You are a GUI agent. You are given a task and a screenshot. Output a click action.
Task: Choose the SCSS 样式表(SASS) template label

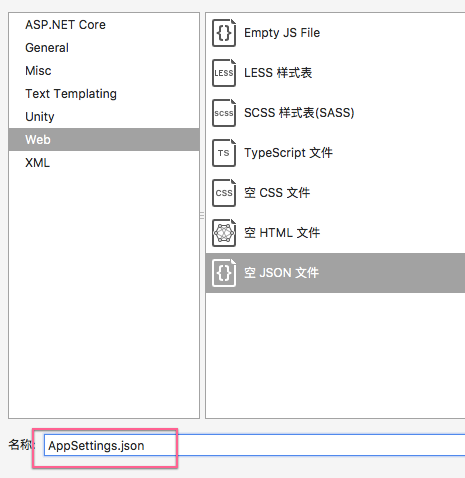pos(299,113)
